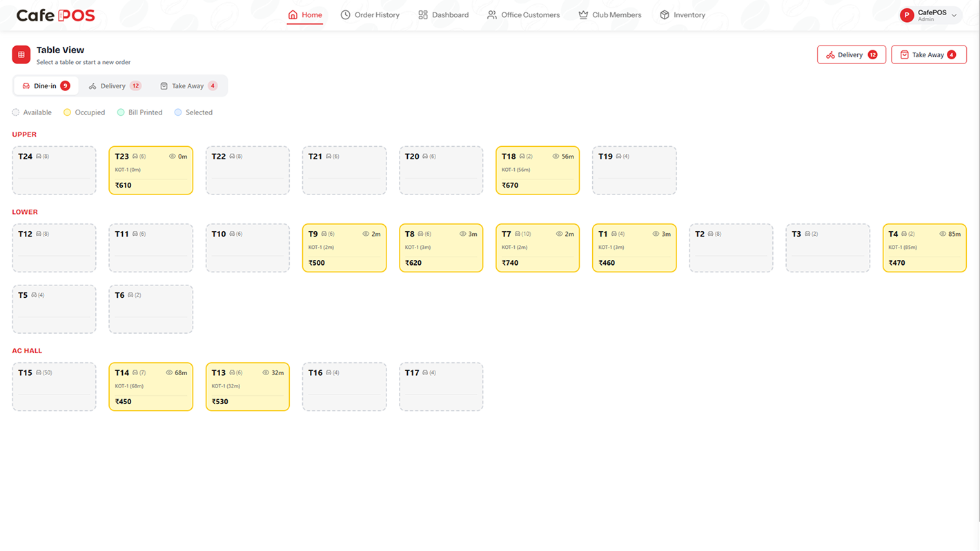
Task: Click the clock icon beside Order History
Action: click(345, 14)
